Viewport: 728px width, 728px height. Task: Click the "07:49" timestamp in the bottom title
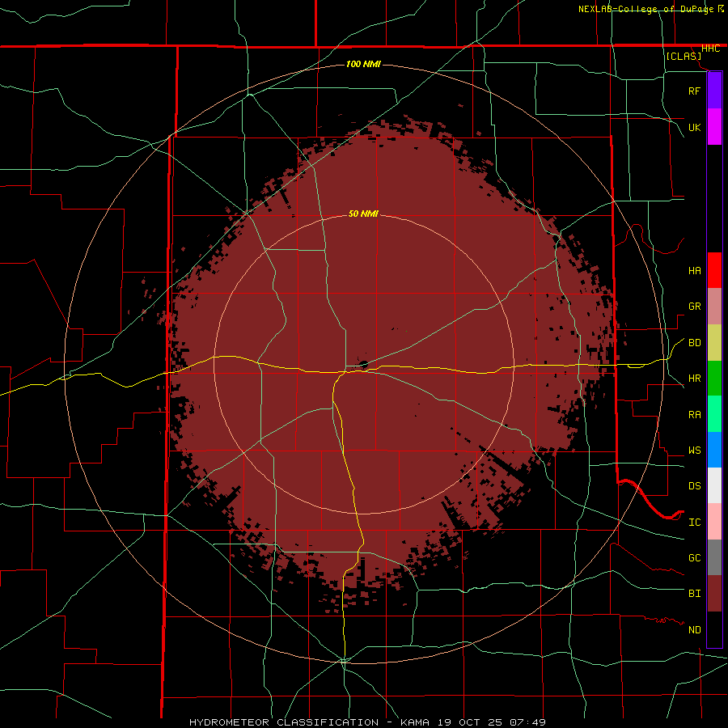(x=527, y=722)
